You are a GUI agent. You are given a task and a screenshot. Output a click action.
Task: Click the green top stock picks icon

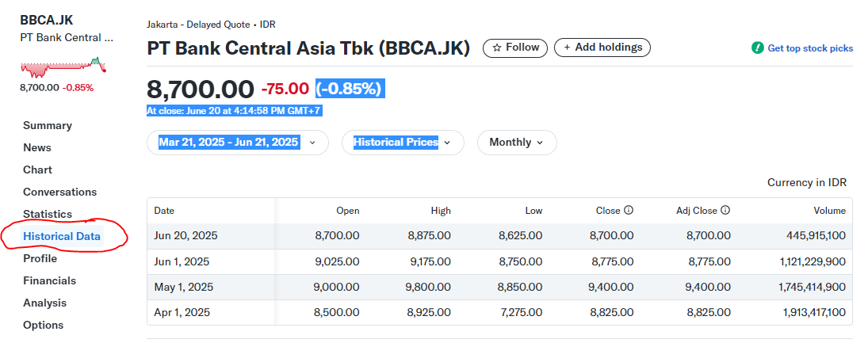pyautogui.click(x=758, y=48)
